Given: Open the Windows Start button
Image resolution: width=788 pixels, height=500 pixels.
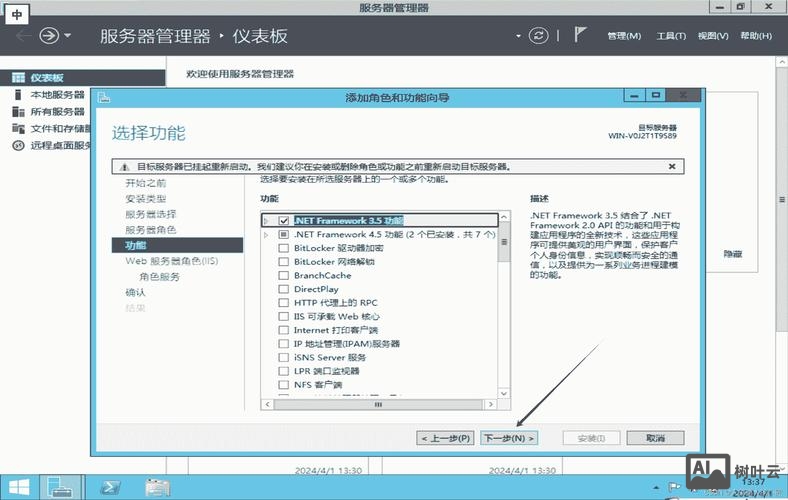Looking at the screenshot, I should point(19,487).
